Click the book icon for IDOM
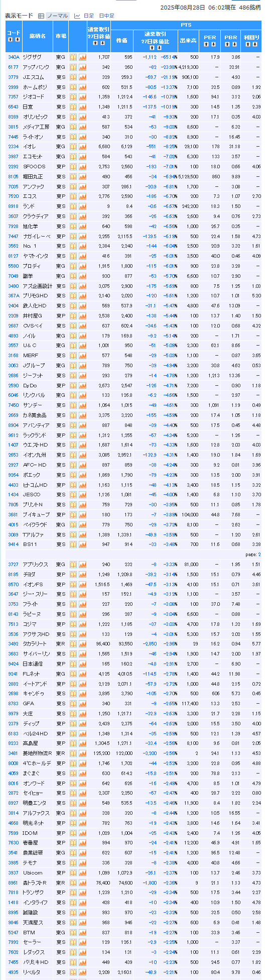The height and width of the screenshot is (980, 268). 73,833
